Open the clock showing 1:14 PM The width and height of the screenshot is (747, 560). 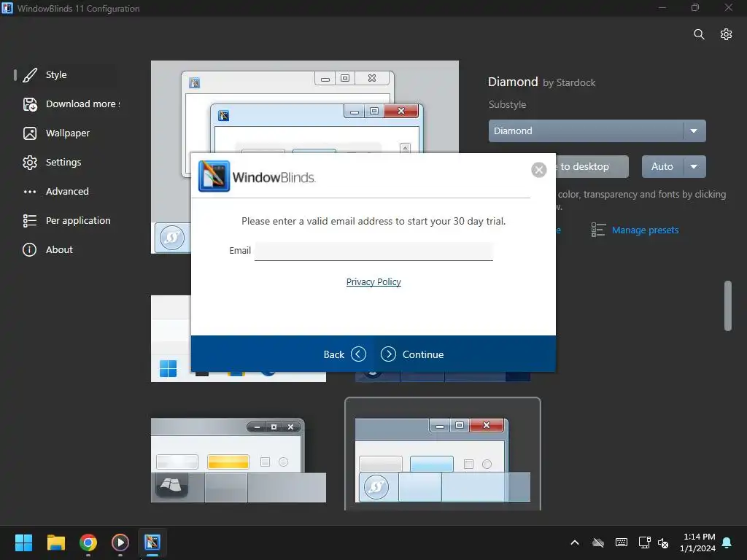697,542
